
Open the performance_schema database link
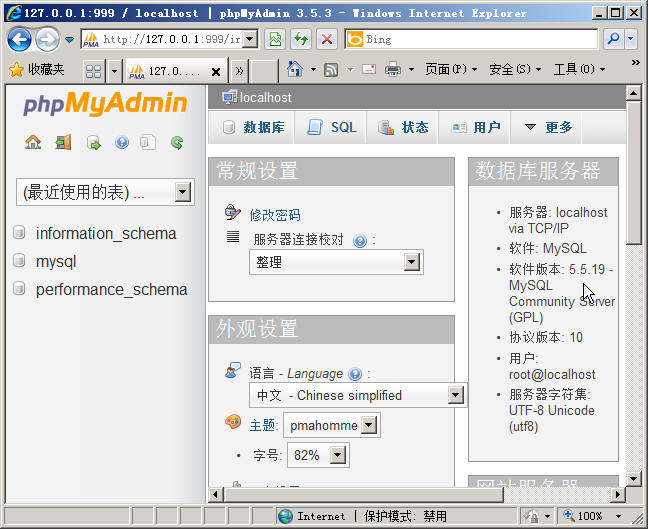click(x=111, y=290)
